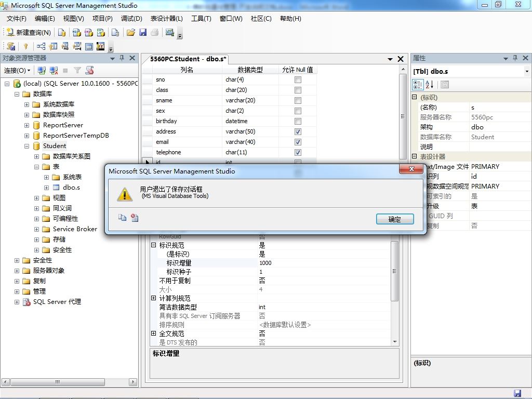Click the Analysis Services DMX Query icon
Image resolution: width=532 pixels, height=399 pixels.
tap(89, 32)
